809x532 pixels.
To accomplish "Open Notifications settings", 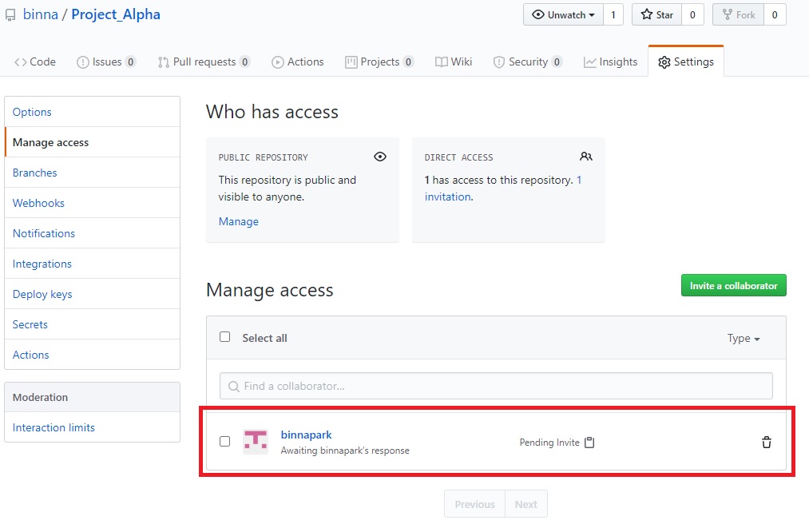I will tap(93, 233).
